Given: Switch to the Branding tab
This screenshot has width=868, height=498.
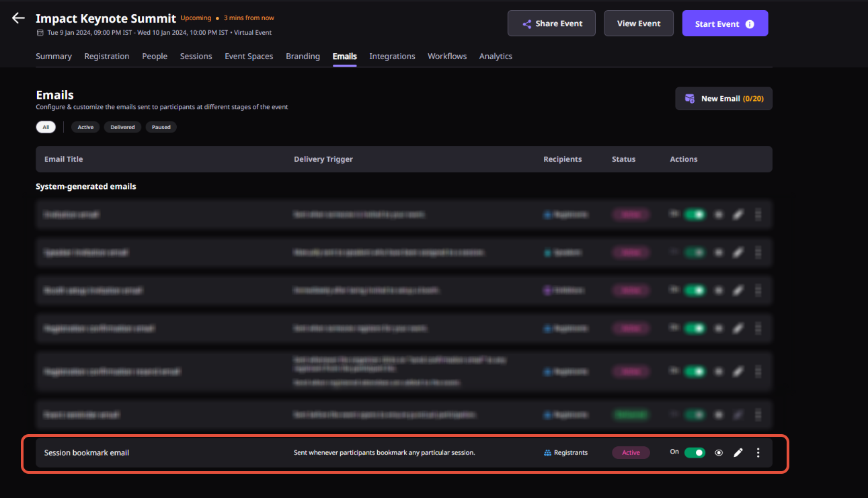Looking at the screenshot, I should pos(303,56).
